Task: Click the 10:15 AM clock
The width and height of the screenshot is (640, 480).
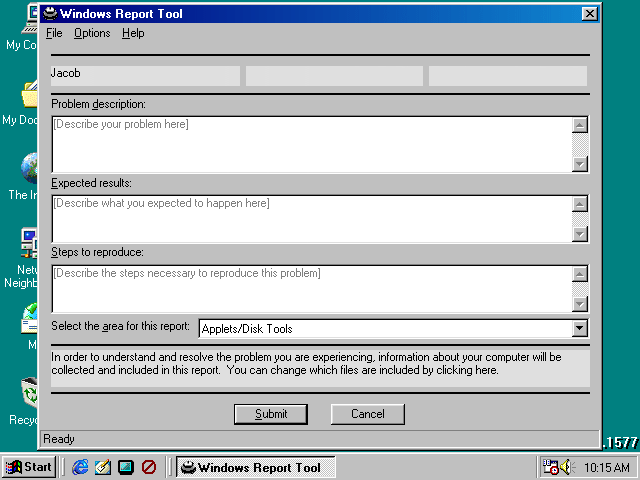Action: click(606, 467)
